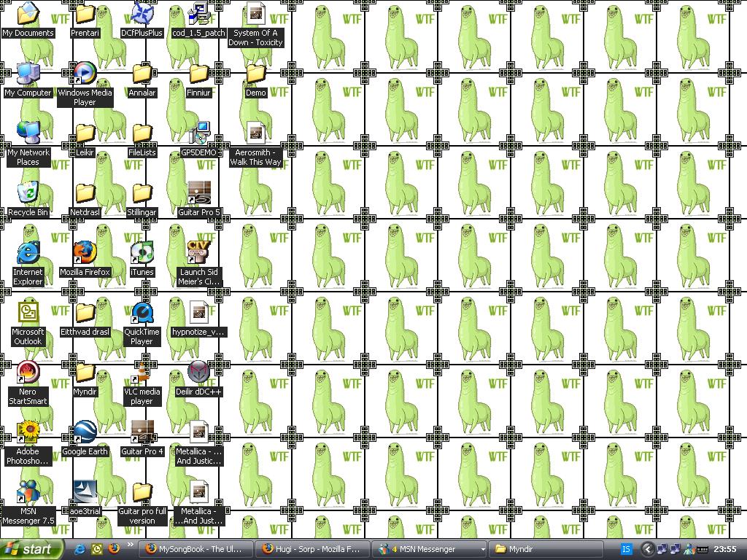Select the aoe3trial desktop icon
Image resolution: width=747 pixels, height=560 pixels.
[x=85, y=497]
